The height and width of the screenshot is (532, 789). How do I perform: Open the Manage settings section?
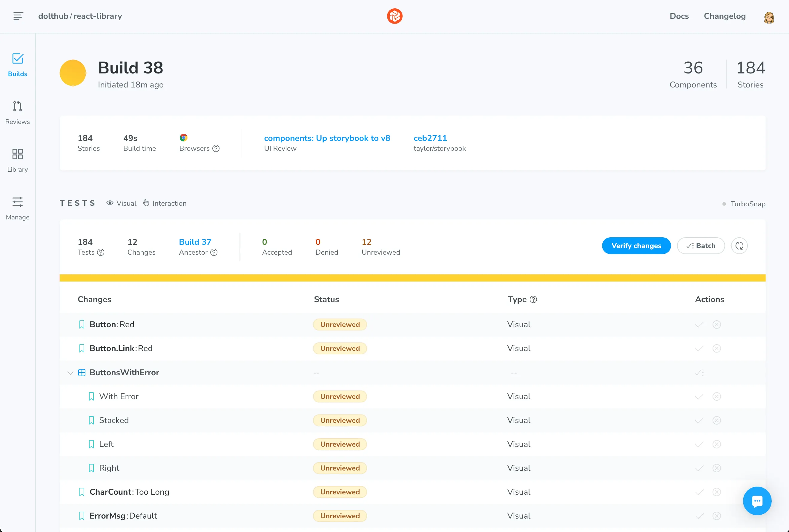coord(17,208)
